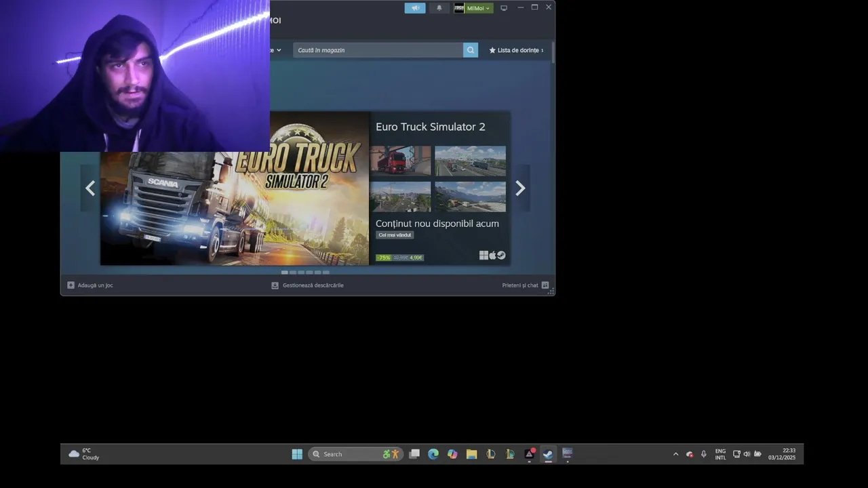Click 'Cel mai vândut' tag
This screenshot has width=868, height=488.
395,235
